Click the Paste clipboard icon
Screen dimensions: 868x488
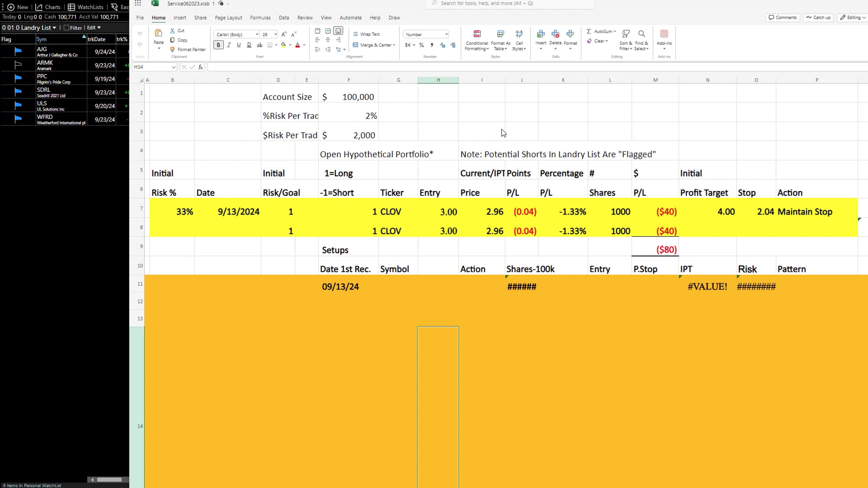click(158, 34)
